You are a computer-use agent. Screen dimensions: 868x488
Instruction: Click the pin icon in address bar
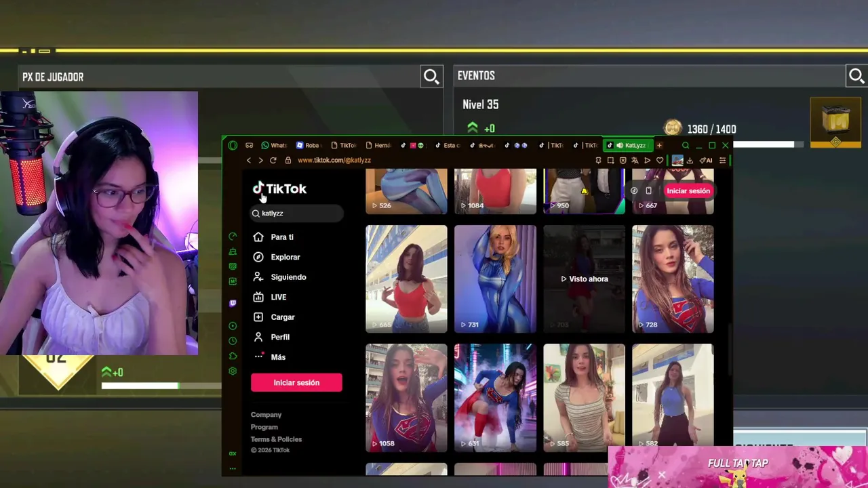click(598, 160)
